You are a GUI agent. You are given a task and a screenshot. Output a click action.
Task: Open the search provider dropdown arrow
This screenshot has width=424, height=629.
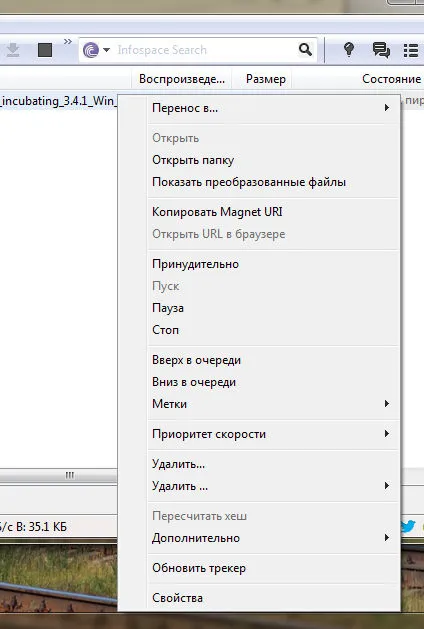[x=106, y=50]
